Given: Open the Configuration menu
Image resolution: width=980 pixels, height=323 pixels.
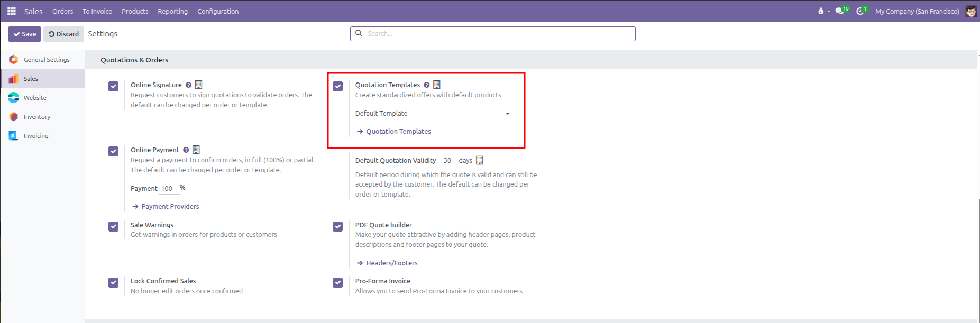Looking at the screenshot, I should (x=218, y=11).
